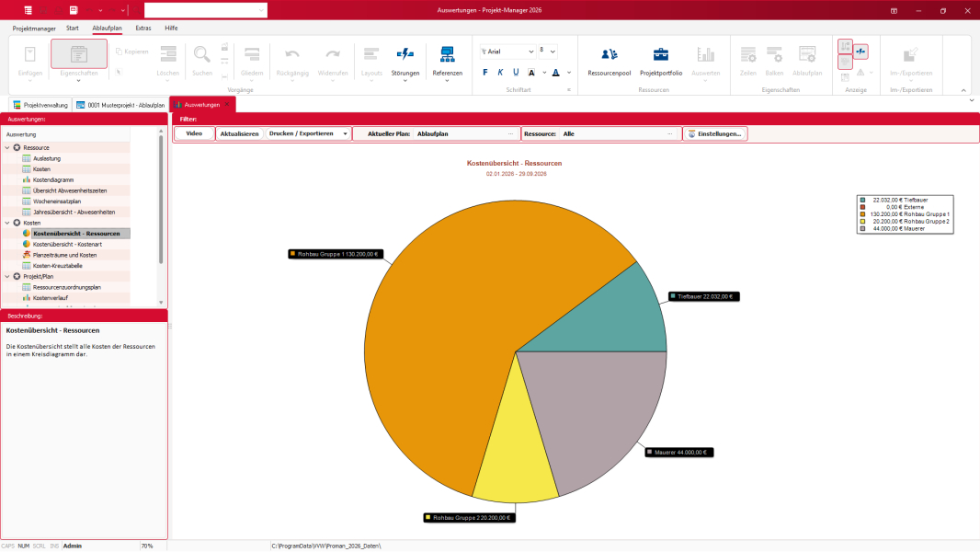The image size is (980, 552).
Task: Click the Referenzen network icon
Action: [448, 54]
